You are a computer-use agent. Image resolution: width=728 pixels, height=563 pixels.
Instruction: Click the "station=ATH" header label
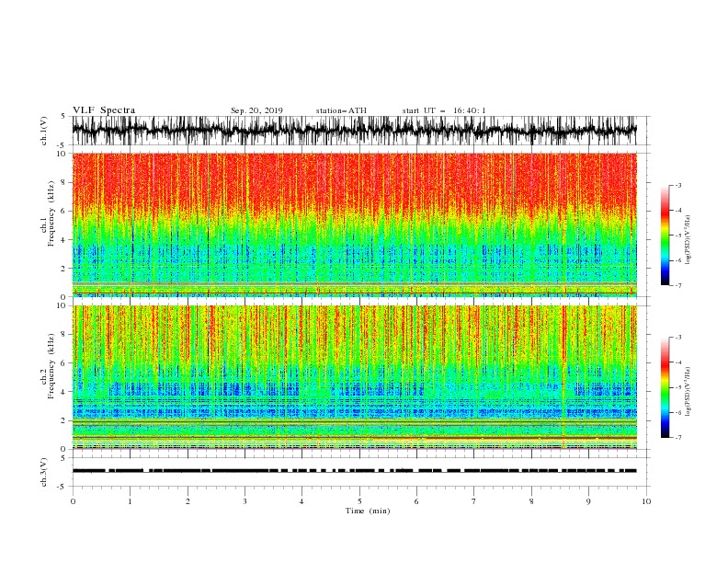click(341, 110)
